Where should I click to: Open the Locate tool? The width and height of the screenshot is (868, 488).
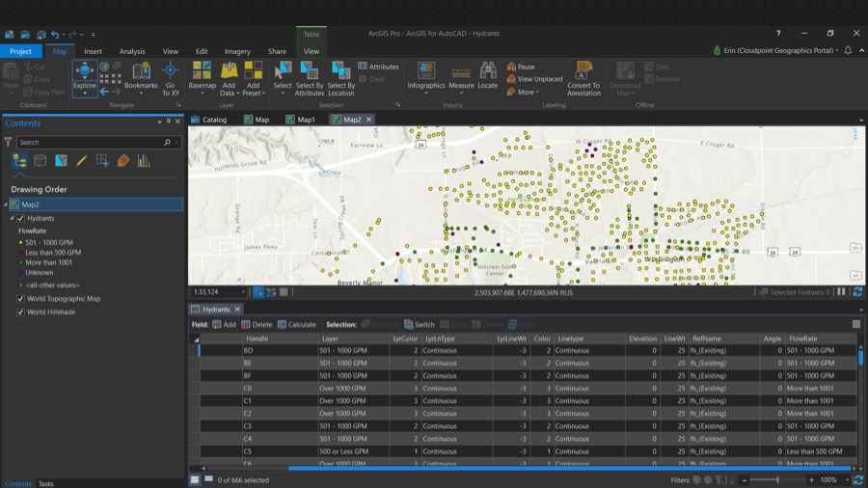click(x=488, y=76)
